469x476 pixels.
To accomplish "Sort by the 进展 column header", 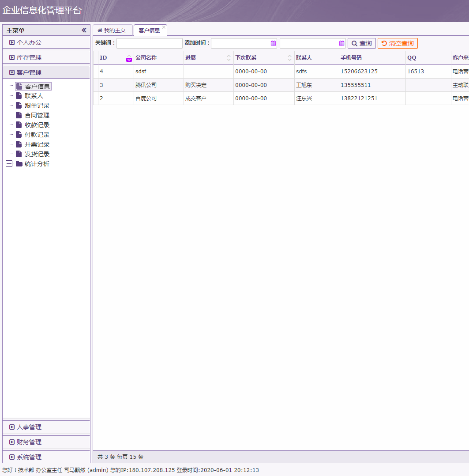I will (x=229, y=58).
